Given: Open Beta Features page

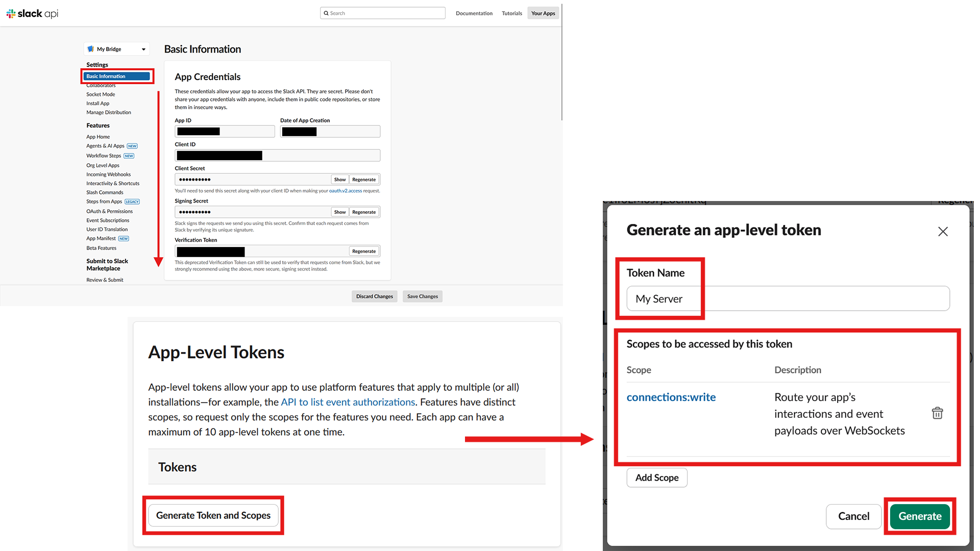Looking at the screenshot, I should [101, 248].
